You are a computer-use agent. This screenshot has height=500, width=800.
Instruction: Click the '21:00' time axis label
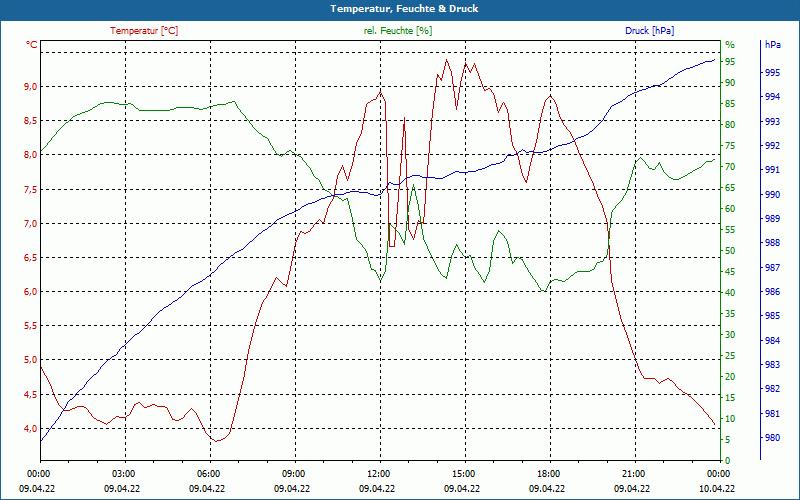click(x=633, y=474)
